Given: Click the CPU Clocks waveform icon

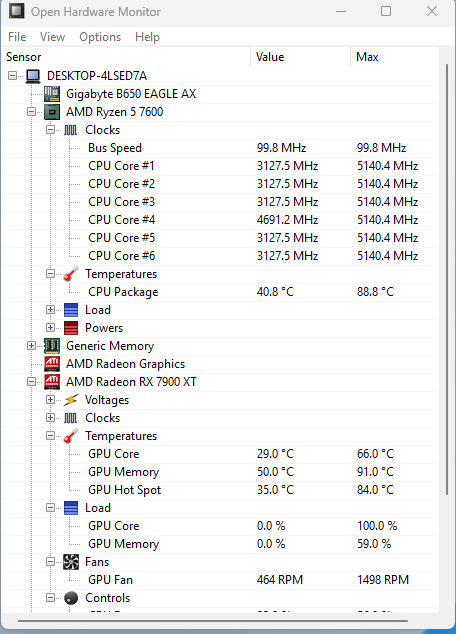Looking at the screenshot, I should (x=70, y=130).
